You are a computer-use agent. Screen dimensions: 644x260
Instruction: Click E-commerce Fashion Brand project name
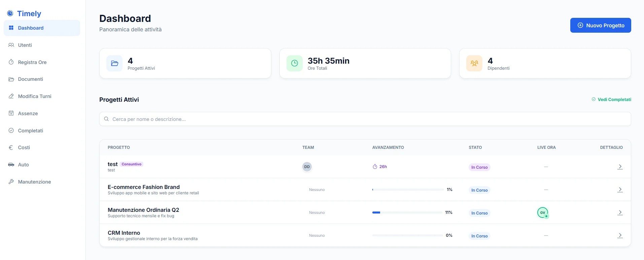click(144, 187)
